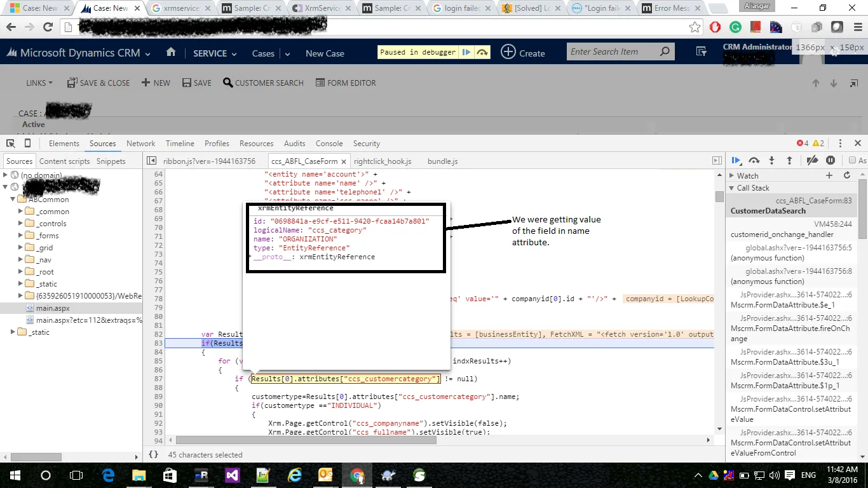Click NEW in the command bar
The image size is (868, 488).
(x=156, y=83)
